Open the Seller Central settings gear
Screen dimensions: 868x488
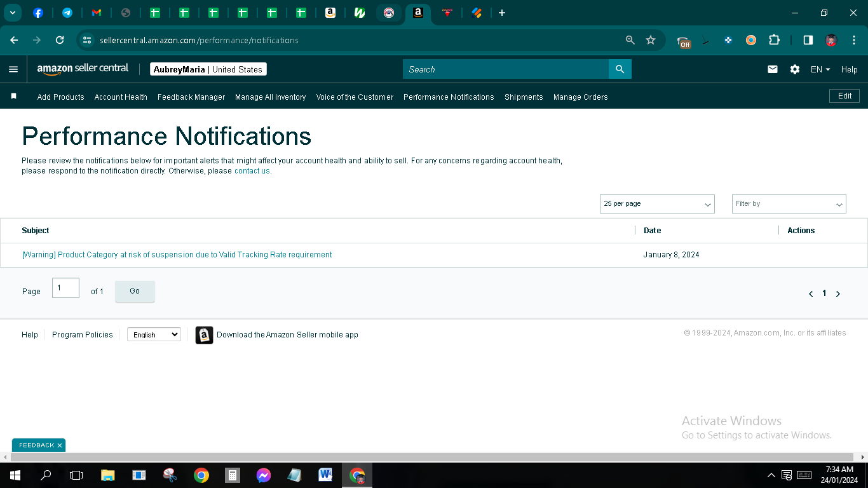pyautogui.click(x=795, y=69)
